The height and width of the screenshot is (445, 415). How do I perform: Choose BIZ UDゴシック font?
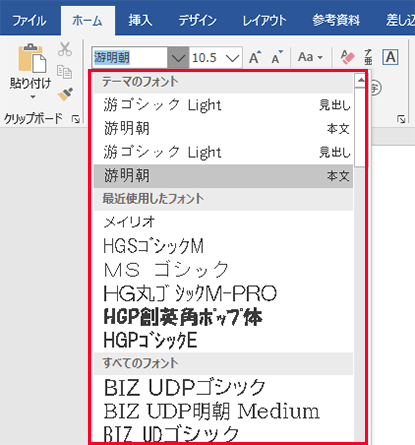pyautogui.click(x=223, y=433)
